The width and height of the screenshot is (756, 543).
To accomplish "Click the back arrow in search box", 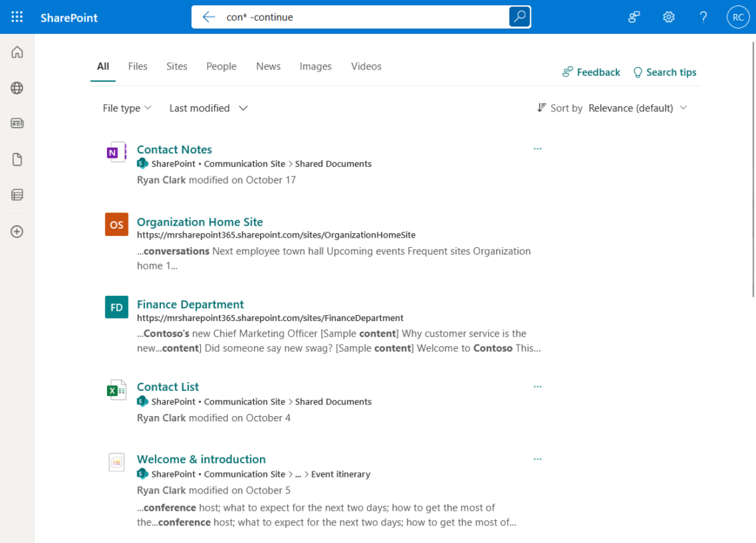I will [x=208, y=17].
